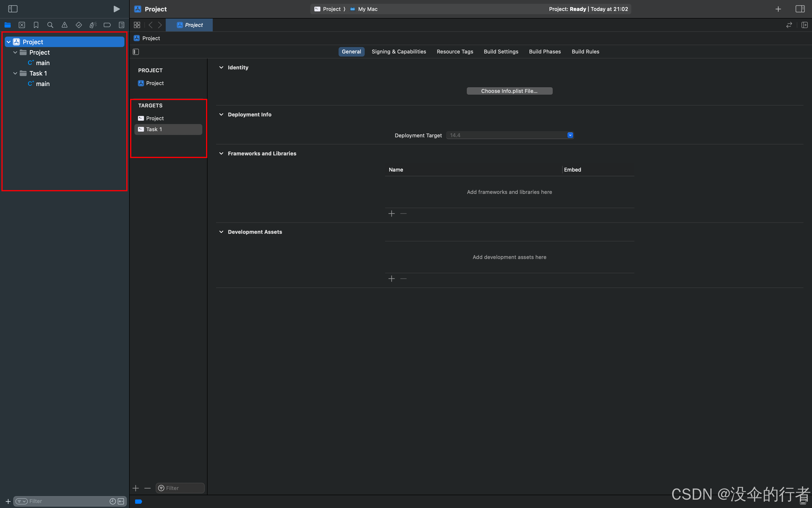The image size is (812, 508).
Task: Click the Project breadcrumb in jump bar
Action: pos(147,38)
